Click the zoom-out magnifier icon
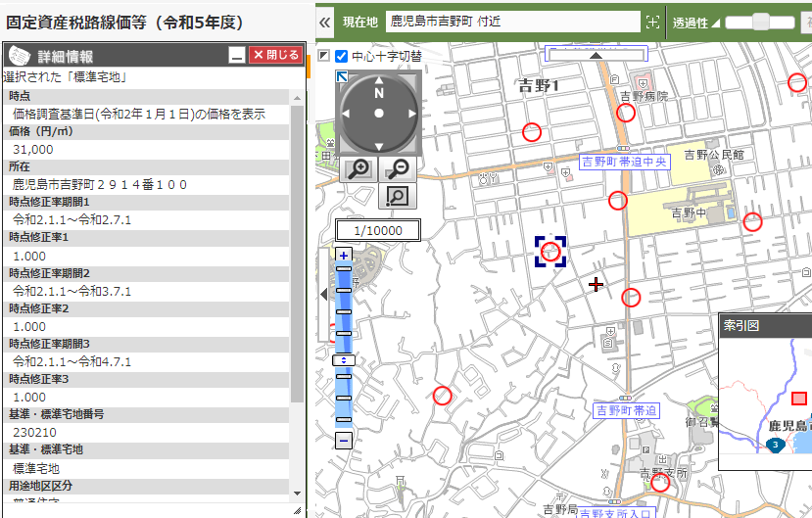The image size is (812, 518). pyautogui.click(x=397, y=168)
